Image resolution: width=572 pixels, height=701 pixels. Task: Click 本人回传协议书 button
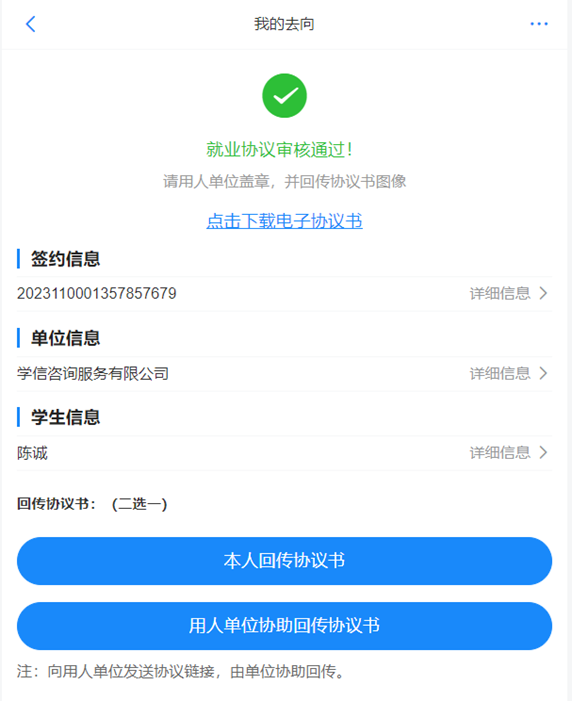284,561
